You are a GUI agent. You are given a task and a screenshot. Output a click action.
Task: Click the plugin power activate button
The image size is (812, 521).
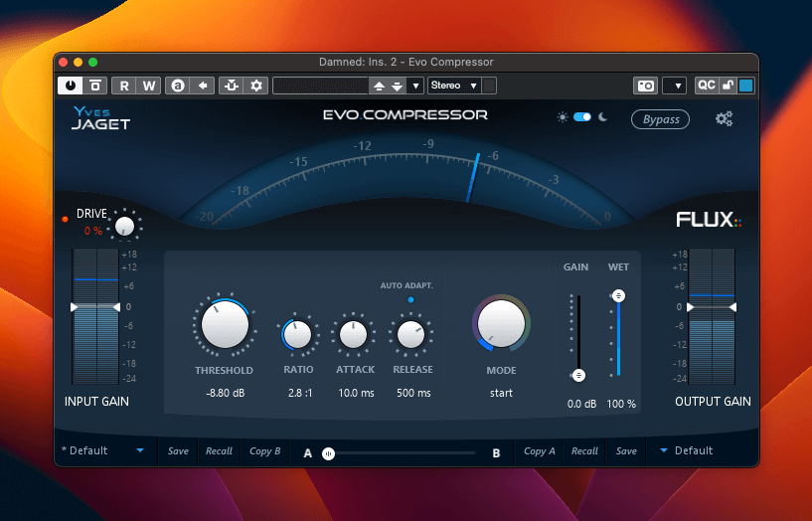coord(73,86)
